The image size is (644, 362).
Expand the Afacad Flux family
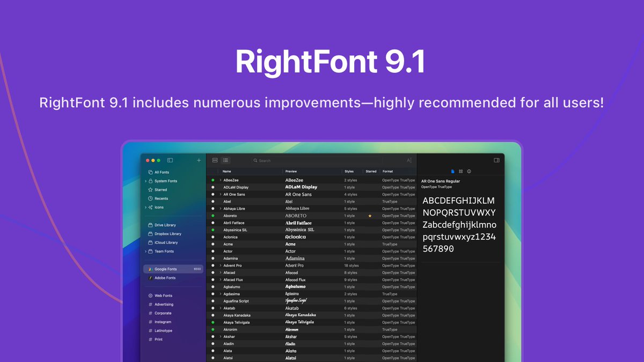220,280
